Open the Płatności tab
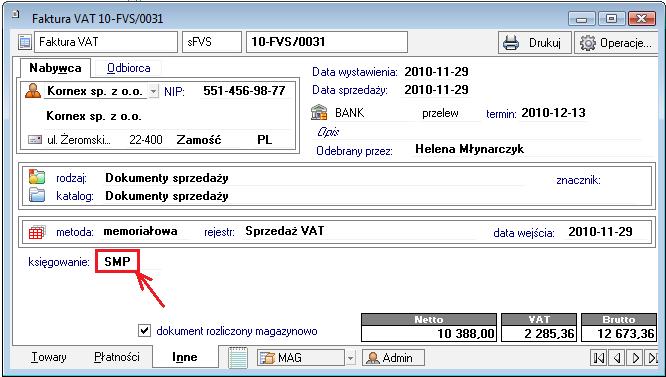666x377 pixels. coord(116,357)
